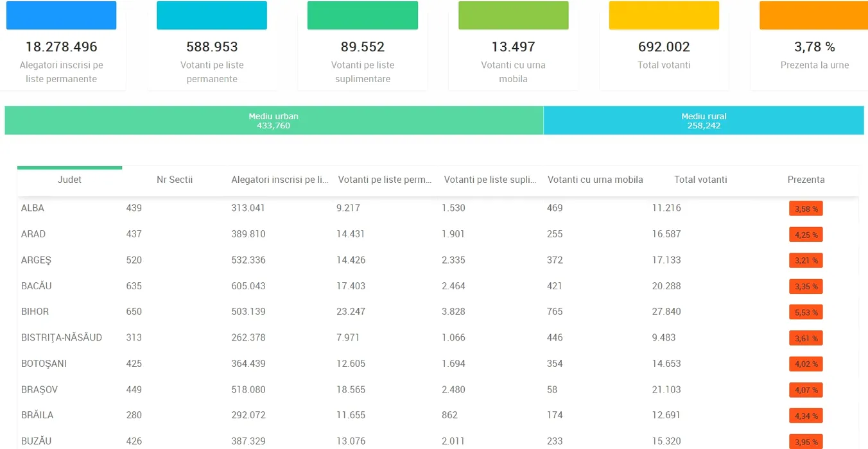This screenshot has height=449, width=868.
Task: Click the 4,25 % badge for ARAD
Action: pos(806,235)
